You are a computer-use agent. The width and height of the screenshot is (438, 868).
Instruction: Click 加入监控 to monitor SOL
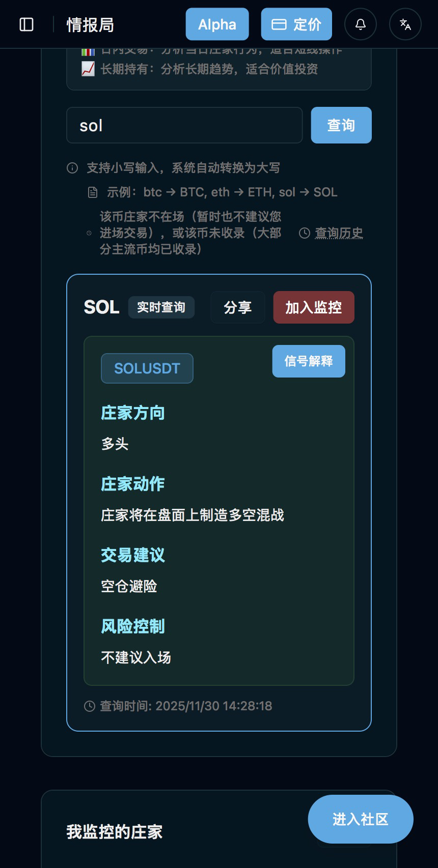[x=313, y=307]
